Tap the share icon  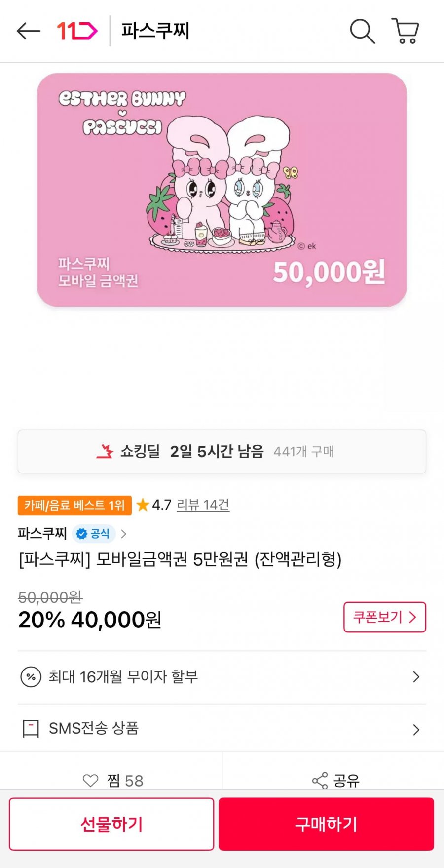click(320, 780)
